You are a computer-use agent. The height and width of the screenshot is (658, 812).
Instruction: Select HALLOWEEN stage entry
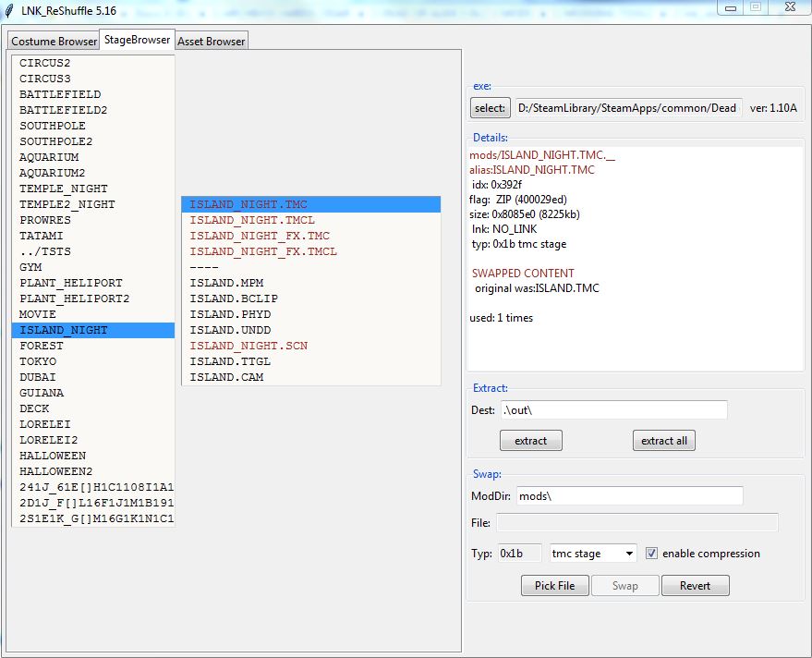(93, 456)
